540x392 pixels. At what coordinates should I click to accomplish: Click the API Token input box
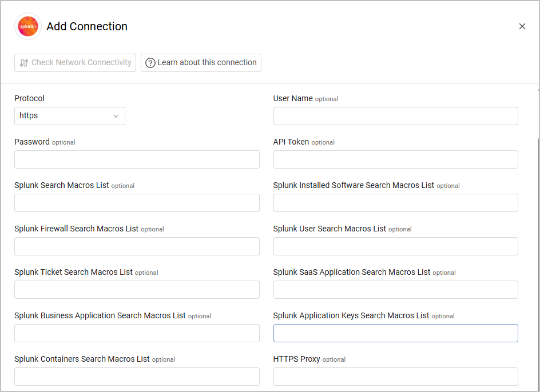pos(395,159)
